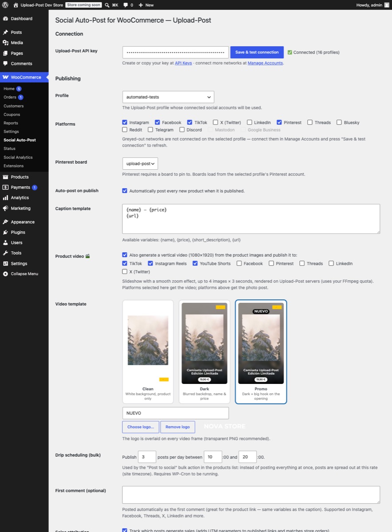Click the home icon for Upload-Post Dev Store
The image size is (392, 532).
16,5
